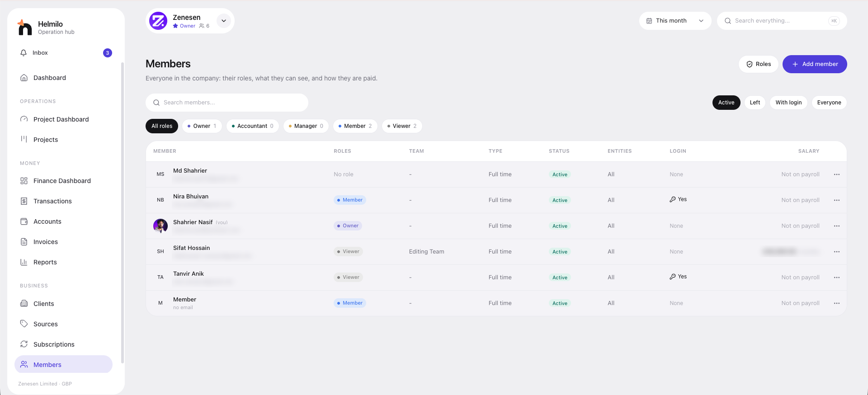Click the inbox badge showing 3
Image resolution: width=868 pixels, height=395 pixels.
(x=108, y=53)
